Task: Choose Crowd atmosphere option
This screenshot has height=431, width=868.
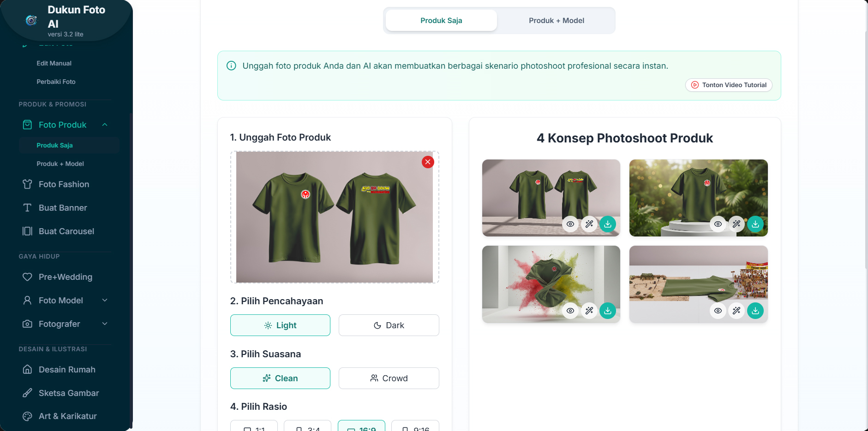Action: click(x=389, y=378)
